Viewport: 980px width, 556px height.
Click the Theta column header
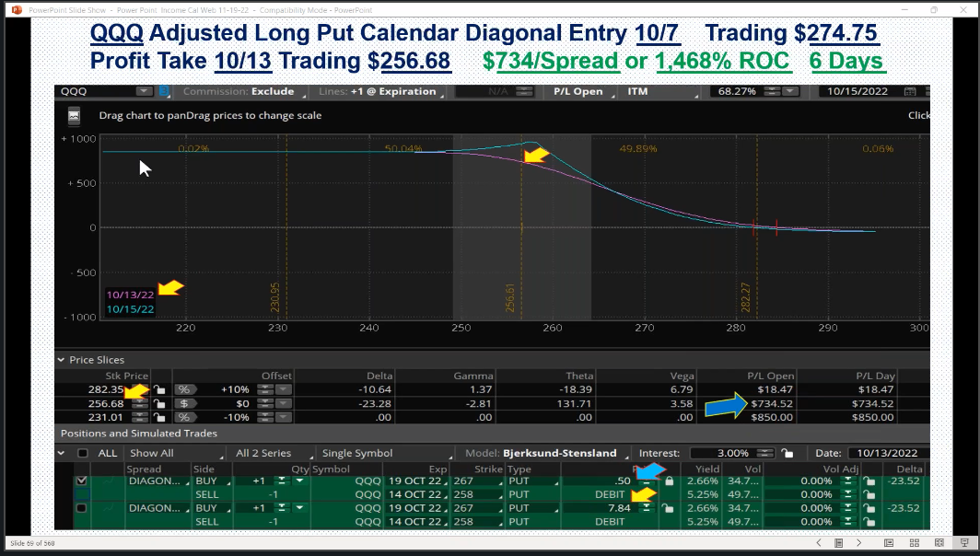pos(580,376)
